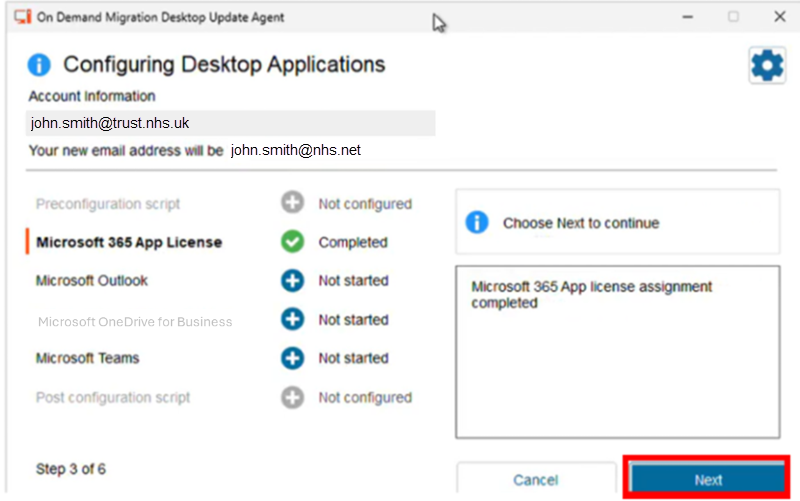Close the Desktop Update Agent window

click(780, 17)
